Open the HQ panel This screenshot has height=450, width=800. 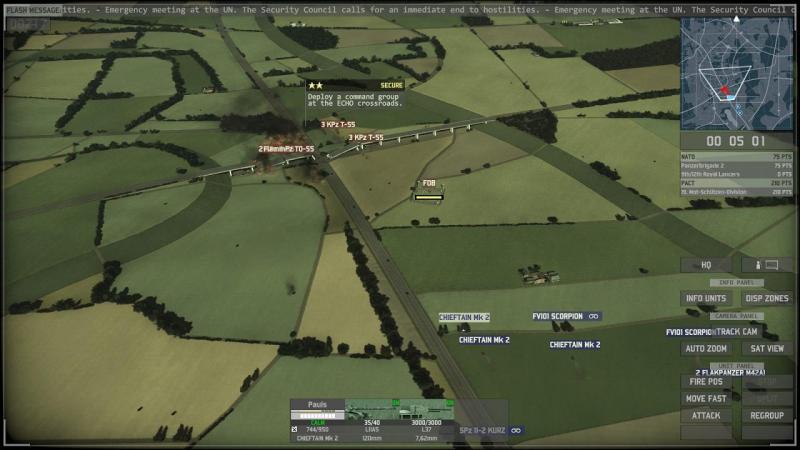(706, 265)
